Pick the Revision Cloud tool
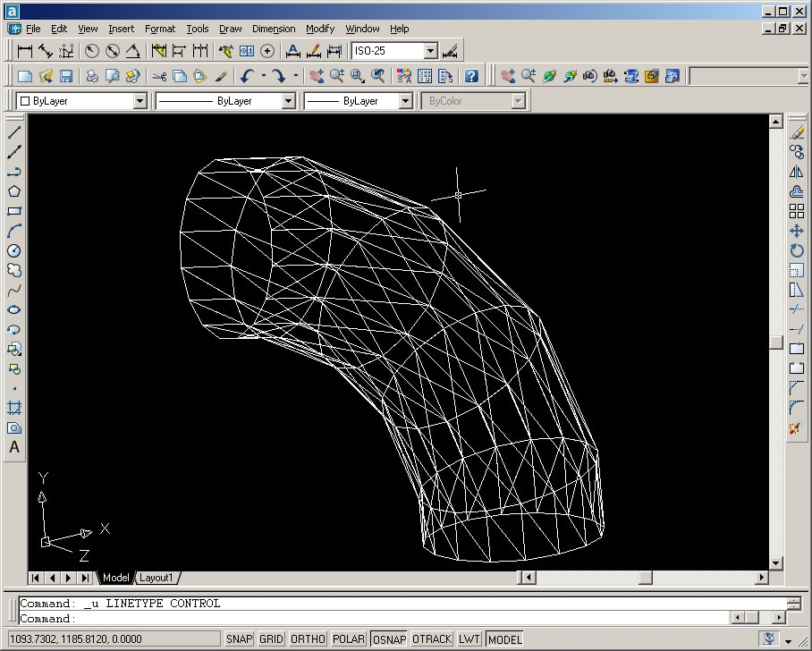 coord(14,270)
